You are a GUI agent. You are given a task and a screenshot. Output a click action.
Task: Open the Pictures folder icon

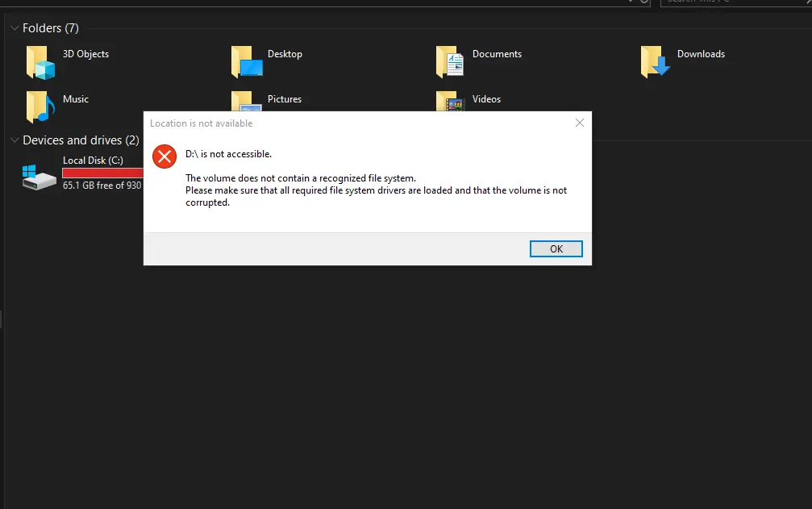(247, 102)
